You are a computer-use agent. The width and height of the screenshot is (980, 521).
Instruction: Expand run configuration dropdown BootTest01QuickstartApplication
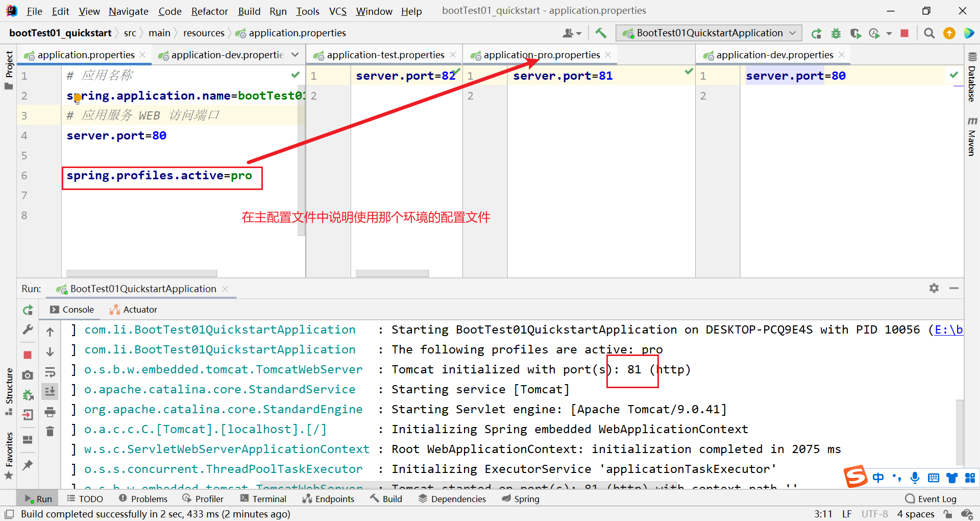coord(709,33)
